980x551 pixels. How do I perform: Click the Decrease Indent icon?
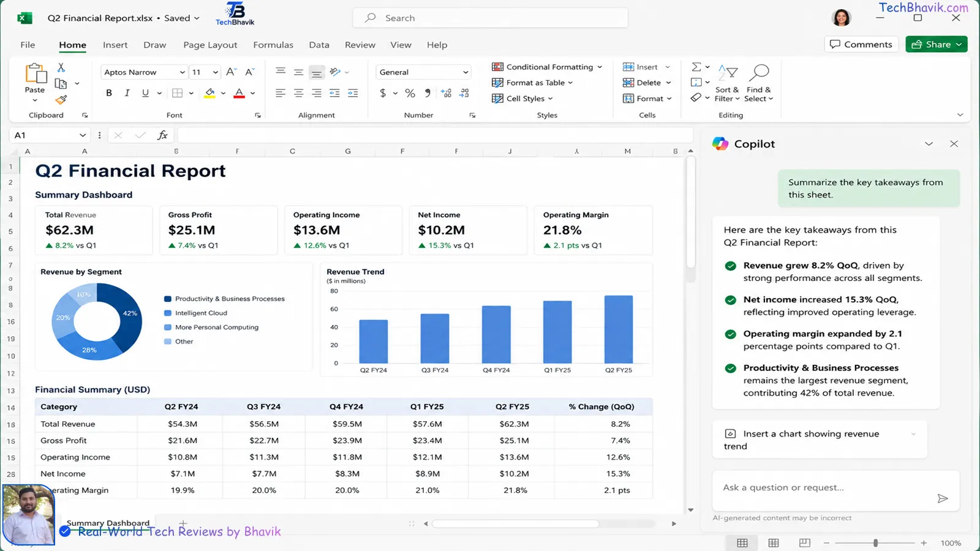point(334,93)
